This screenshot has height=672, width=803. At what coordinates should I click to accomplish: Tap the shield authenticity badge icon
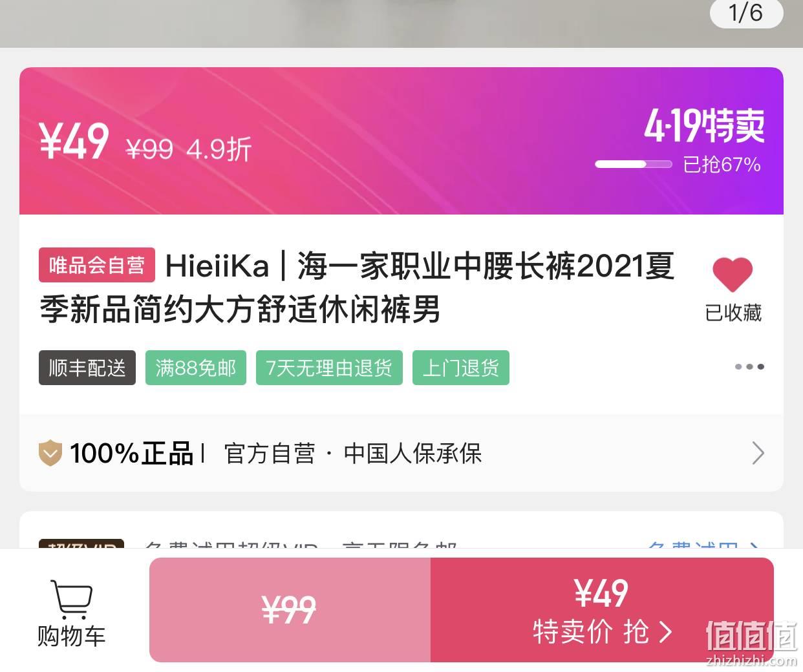click(x=50, y=453)
